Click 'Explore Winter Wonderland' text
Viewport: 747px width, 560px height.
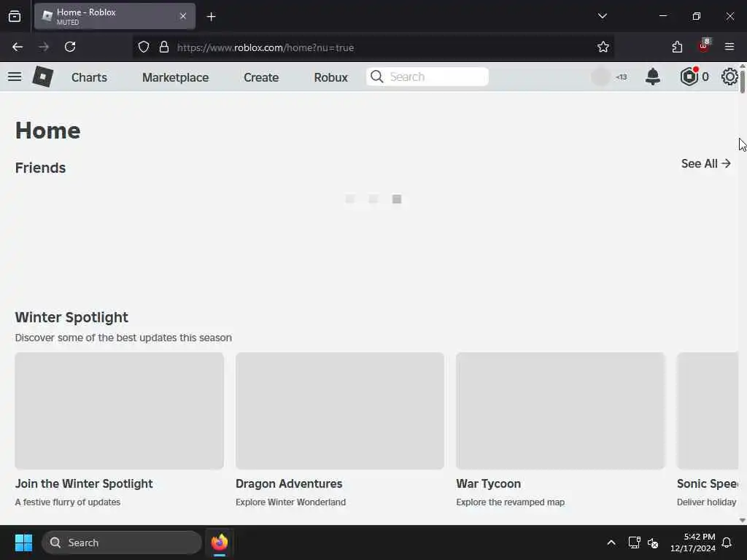(290, 502)
